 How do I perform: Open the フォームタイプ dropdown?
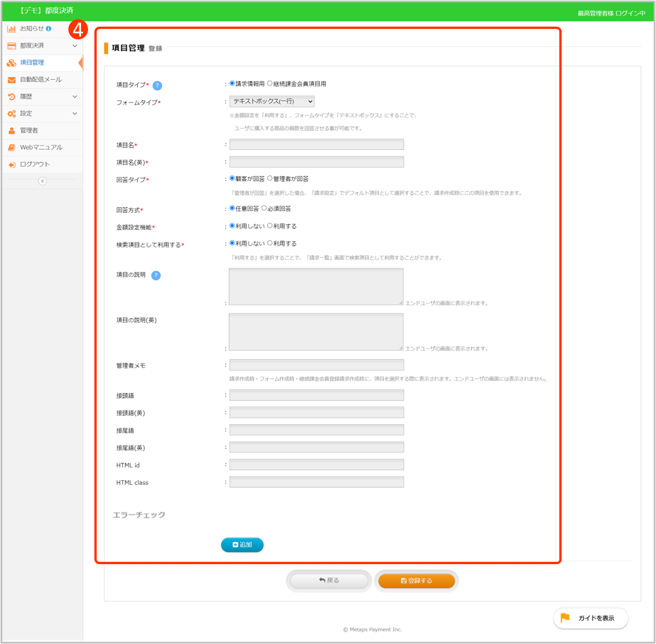click(272, 101)
